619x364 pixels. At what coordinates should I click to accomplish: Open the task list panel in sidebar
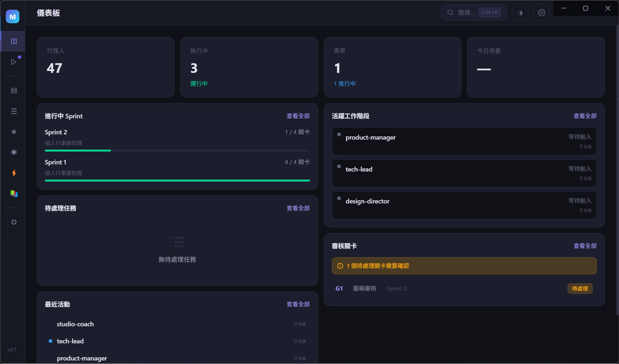click(14, 111)
